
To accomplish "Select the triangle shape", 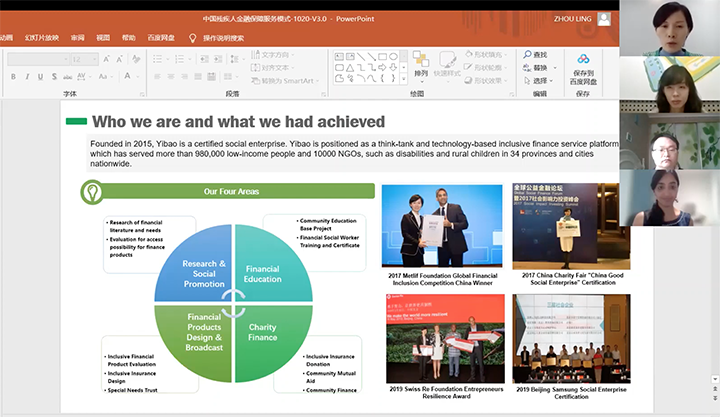I will (350, 68).
